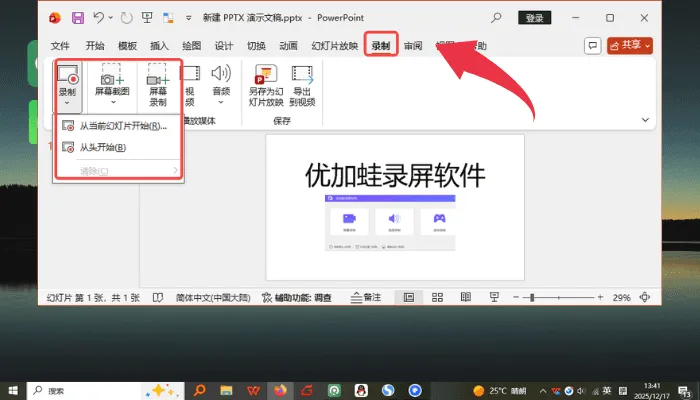700x400 pixels.
Task: Switch to Reading view
Action: [x=466, y=297]
